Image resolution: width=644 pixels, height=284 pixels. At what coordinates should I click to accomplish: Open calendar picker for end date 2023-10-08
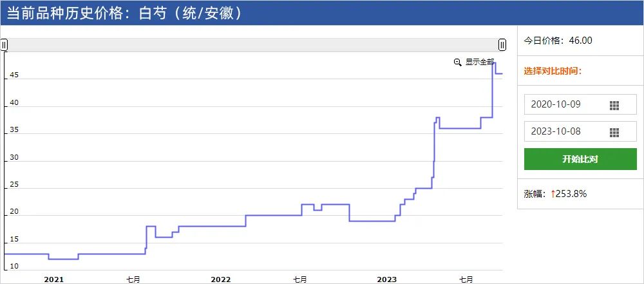click(x=614, y=132)
